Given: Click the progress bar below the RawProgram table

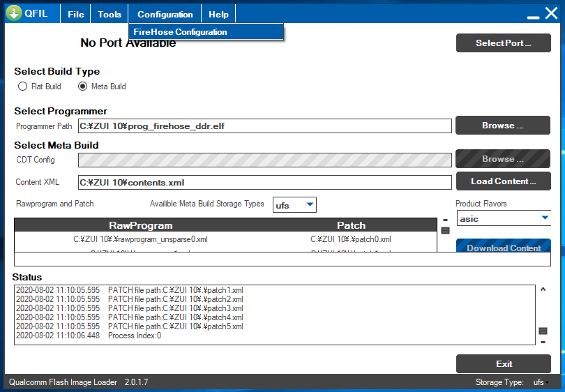Looking at the screenshot, I should [282, 259].
